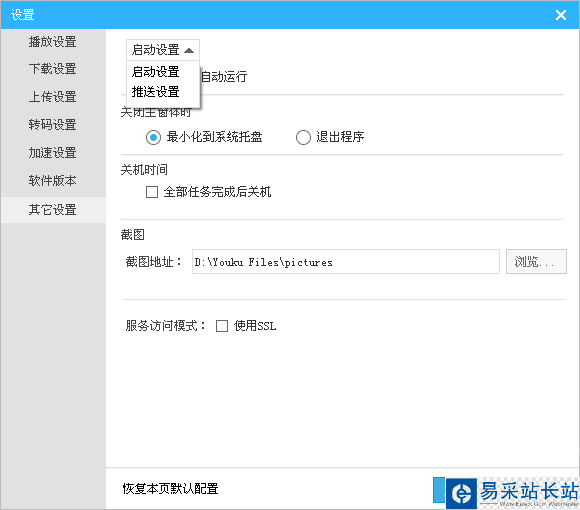Viewport: 580px width, 510px height.
Task: Open 播放设置 in the sidebar
Action: click(53, 42)
